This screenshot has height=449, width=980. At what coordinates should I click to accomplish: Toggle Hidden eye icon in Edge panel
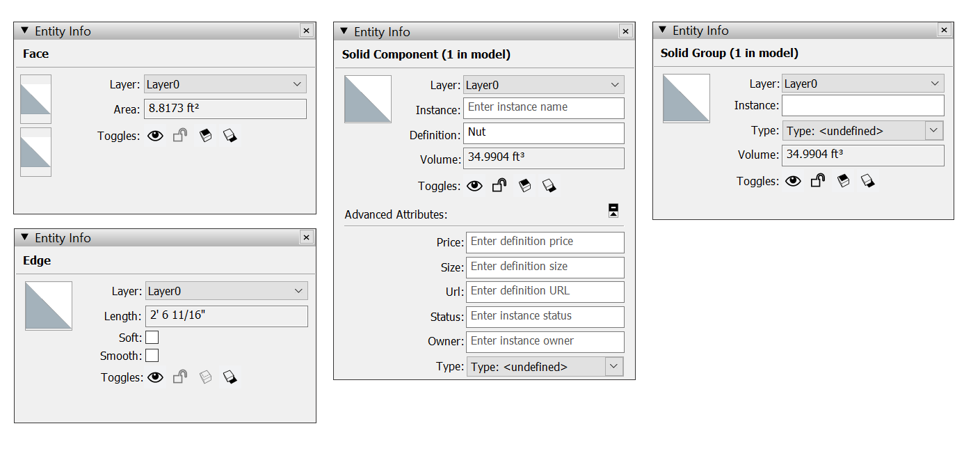155,377
